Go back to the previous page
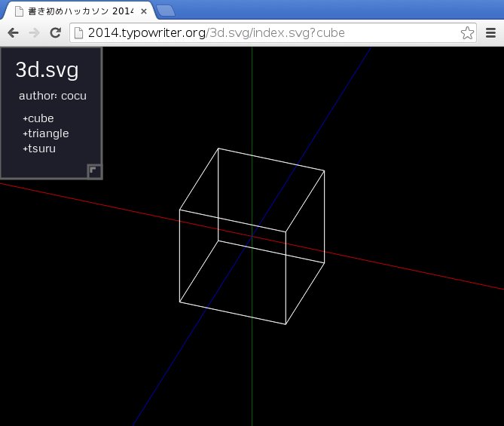Viewport: 504px width, 426px height. (x=13, y=32)
